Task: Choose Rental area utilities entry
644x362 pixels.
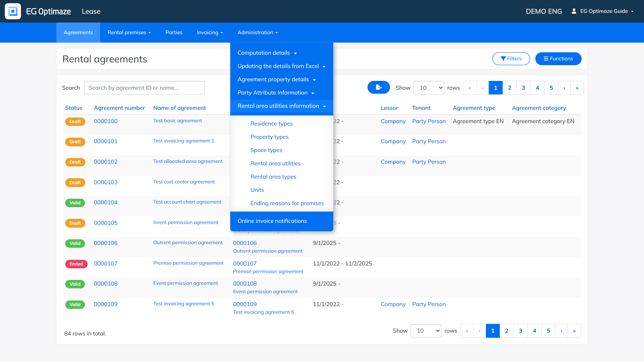Action: [x=276, y=163]
